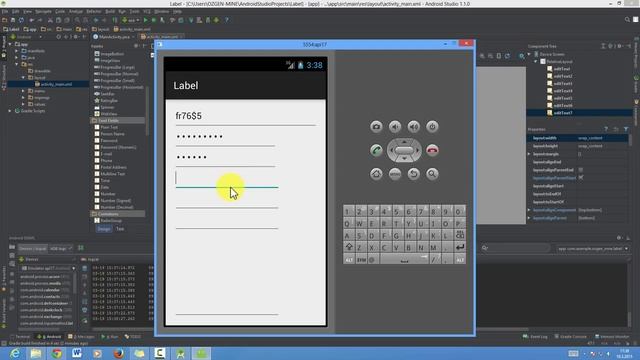Open Internet Explorer from the taskbar
Viewport: 640px width, 360px height.
15,353
